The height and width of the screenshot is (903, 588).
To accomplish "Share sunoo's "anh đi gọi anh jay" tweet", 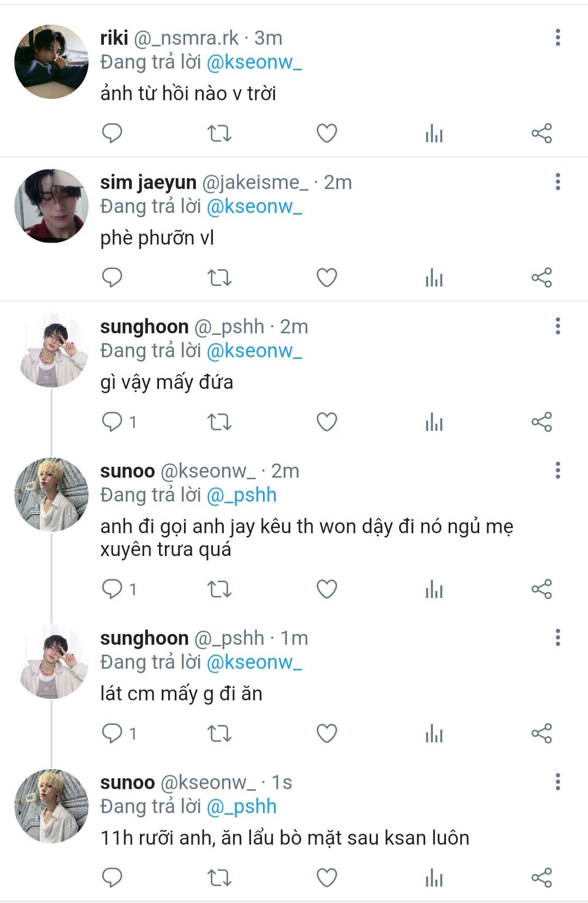I will (x=541, y=589).
